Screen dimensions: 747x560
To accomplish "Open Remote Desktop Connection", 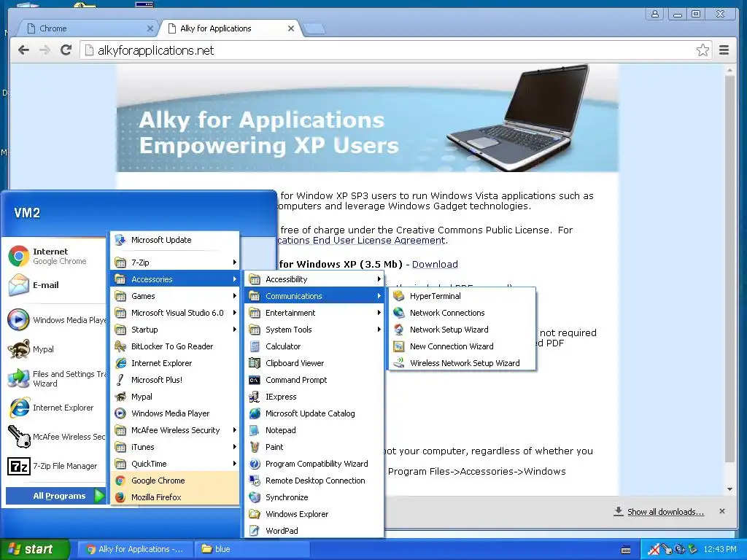I will [314, 481].
